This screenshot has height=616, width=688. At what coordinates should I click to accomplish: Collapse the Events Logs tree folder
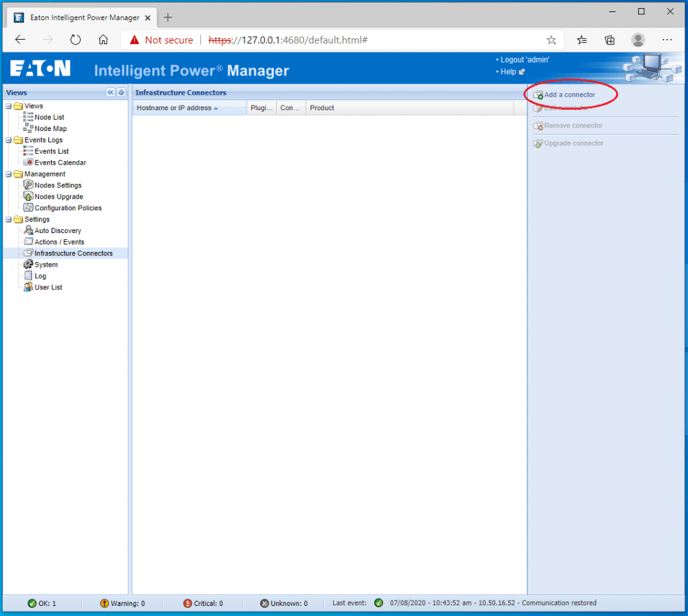(8, 140)
